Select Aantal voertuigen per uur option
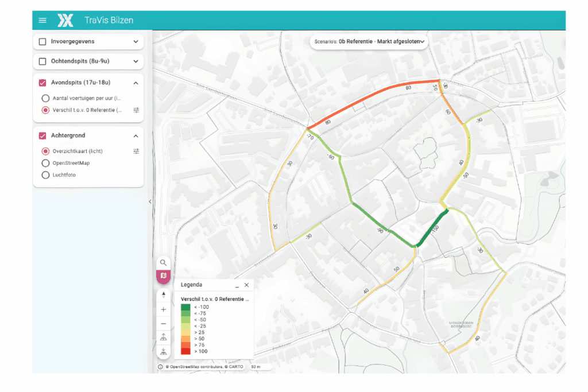The width and height of the screenshot is (588, 392). click(45, 98)
